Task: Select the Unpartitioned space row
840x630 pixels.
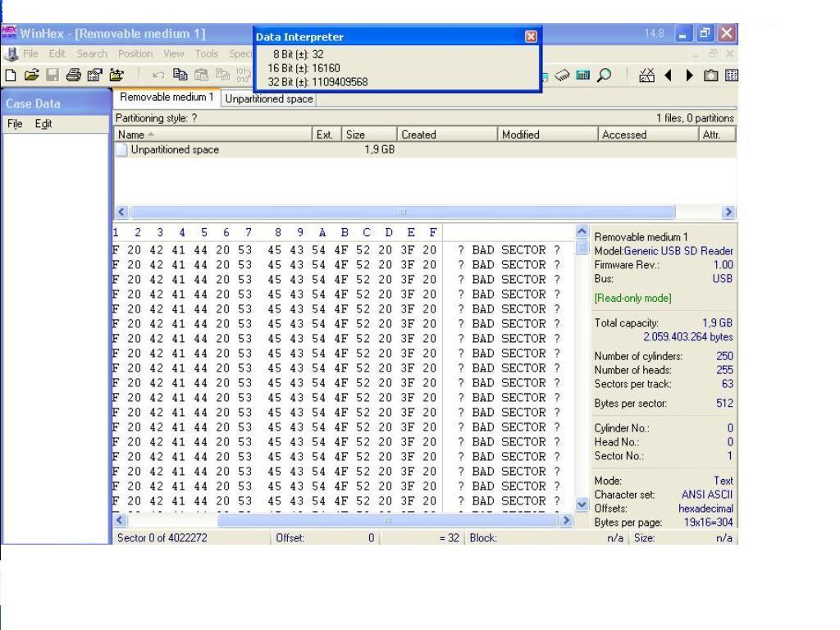Action: click(426, 149)
